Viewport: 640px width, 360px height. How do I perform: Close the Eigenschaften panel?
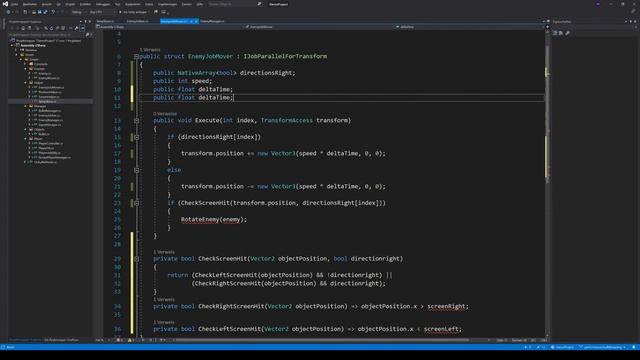pos(635,22)
